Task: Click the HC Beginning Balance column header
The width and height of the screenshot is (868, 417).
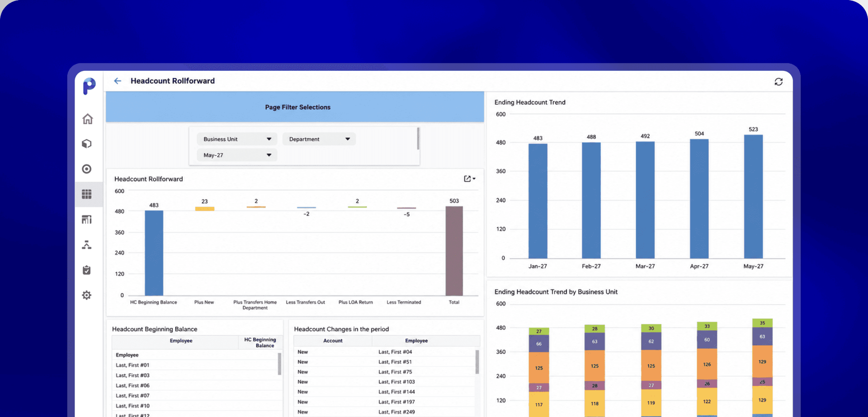Action: click(x=260, y=342)
